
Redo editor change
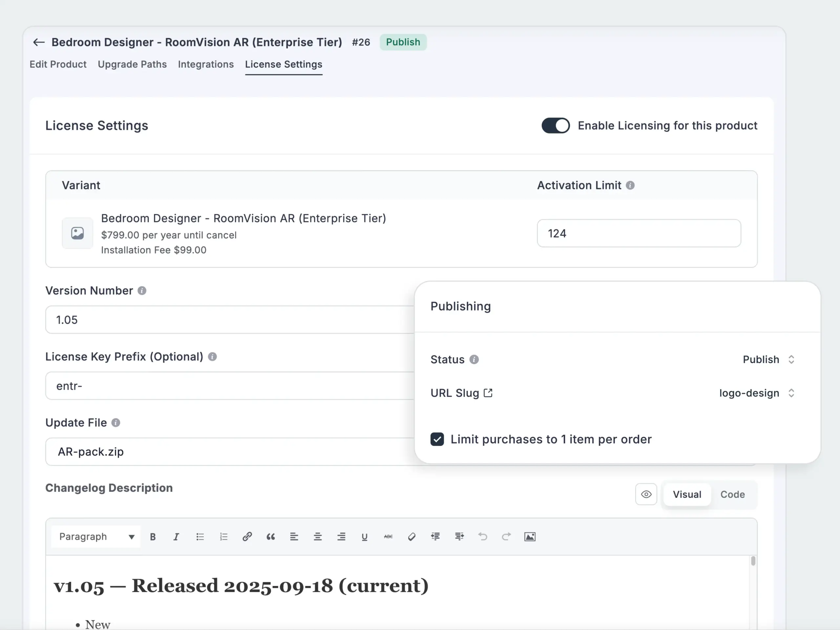pyautogui.click(x=506, y=537)
